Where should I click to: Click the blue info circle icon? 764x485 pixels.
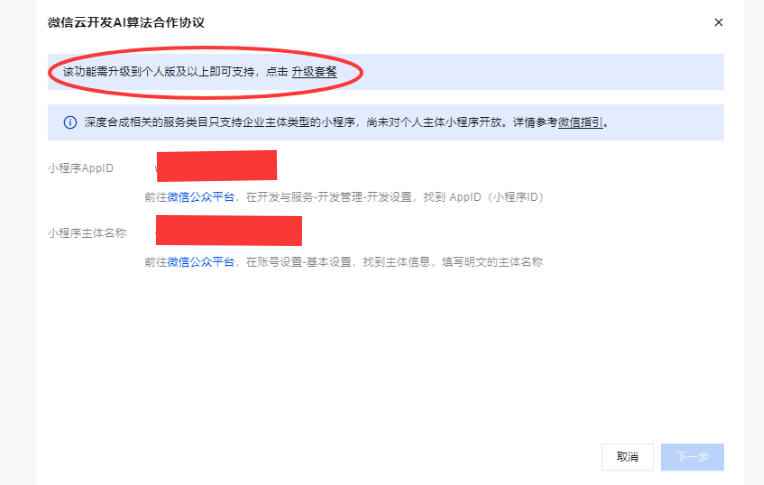point(70,122)
